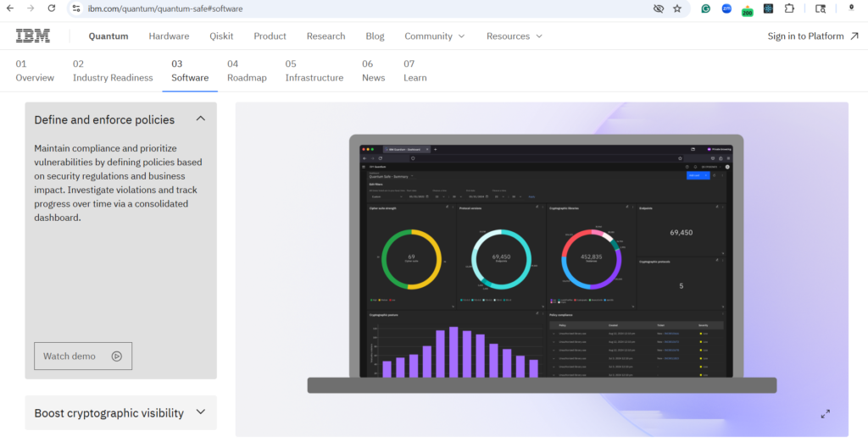The image size is (868, 442).
Task: Open the React Developer Tools extension
Action: pos(768,8)
